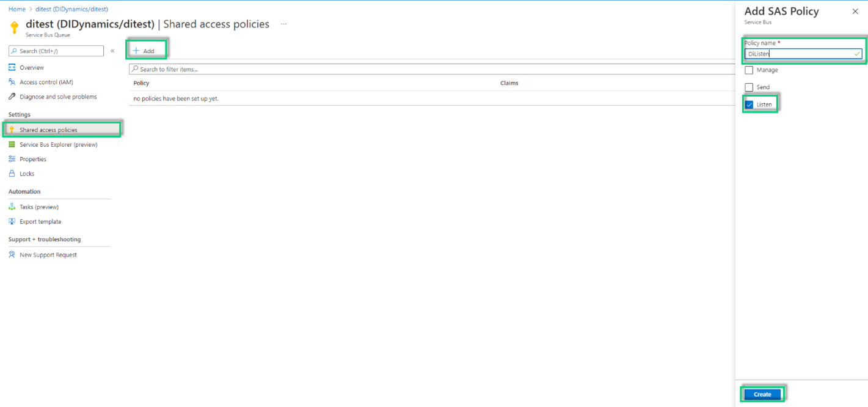Click the Home breadcrumb link
Screen dimensions: 868x407
[x=16, y=9]
